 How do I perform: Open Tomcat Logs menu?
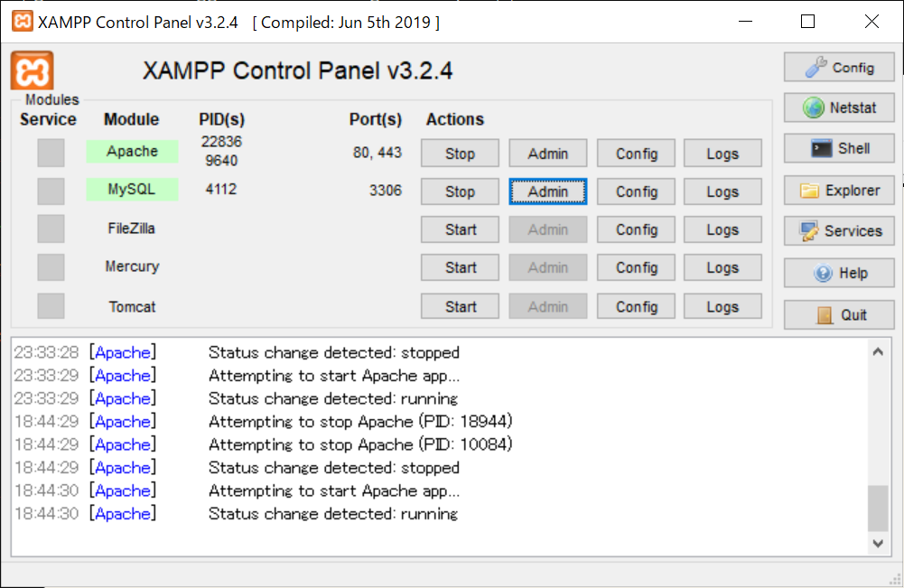pyautogui.click(x=722, y=306)
